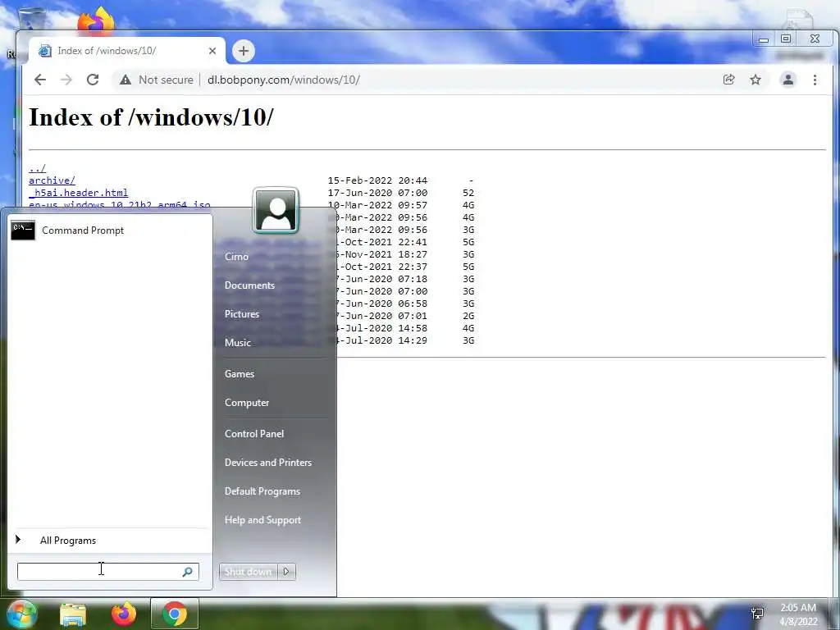The width and height of the screenshot is (840, 630).
Task: Open the _h5ai.header.html link
Action: [x=78, y=193]
